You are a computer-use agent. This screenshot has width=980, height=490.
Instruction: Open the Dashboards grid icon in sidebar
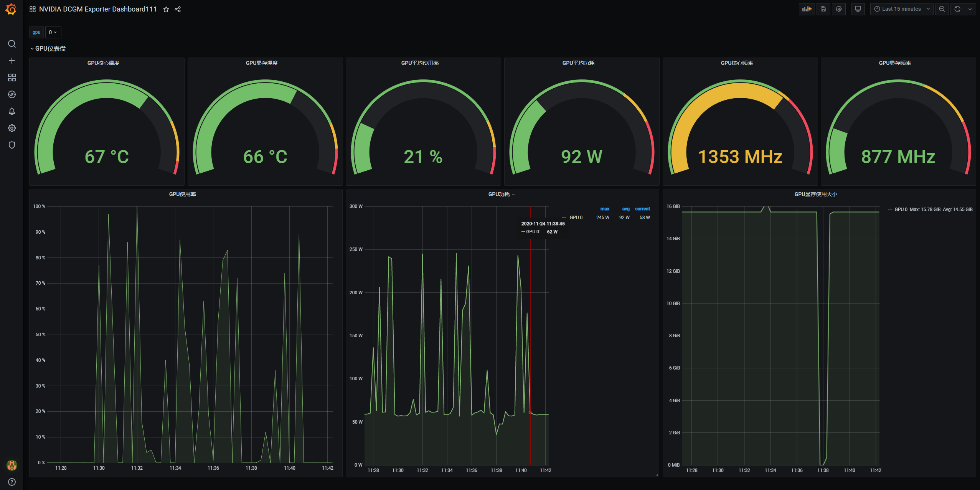(12, 78)
